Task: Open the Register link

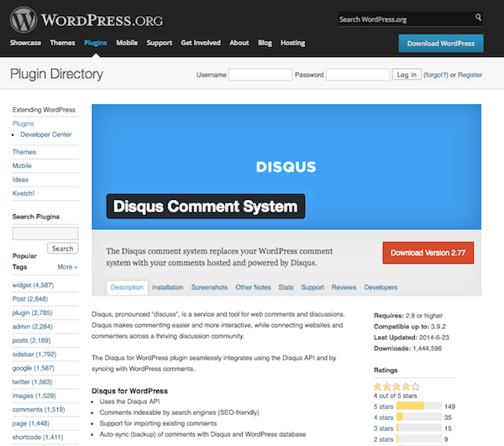Action: [470, 75]
